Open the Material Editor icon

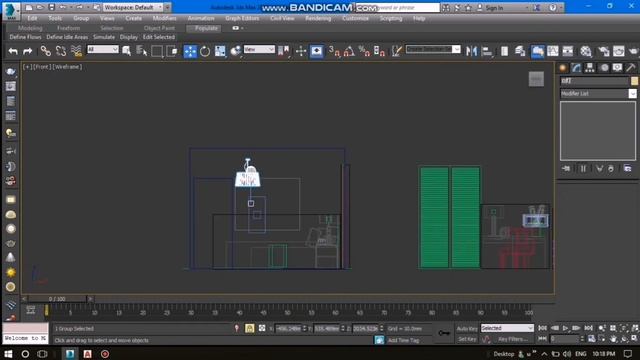pos(586,51)
